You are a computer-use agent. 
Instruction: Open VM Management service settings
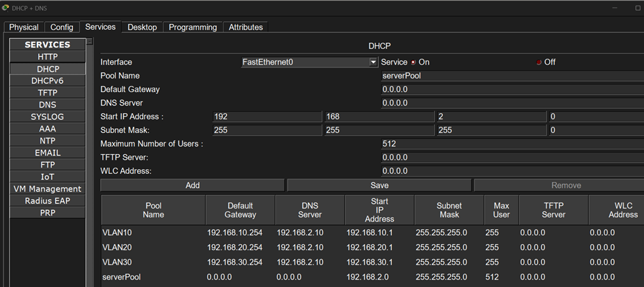coord(48,189)
